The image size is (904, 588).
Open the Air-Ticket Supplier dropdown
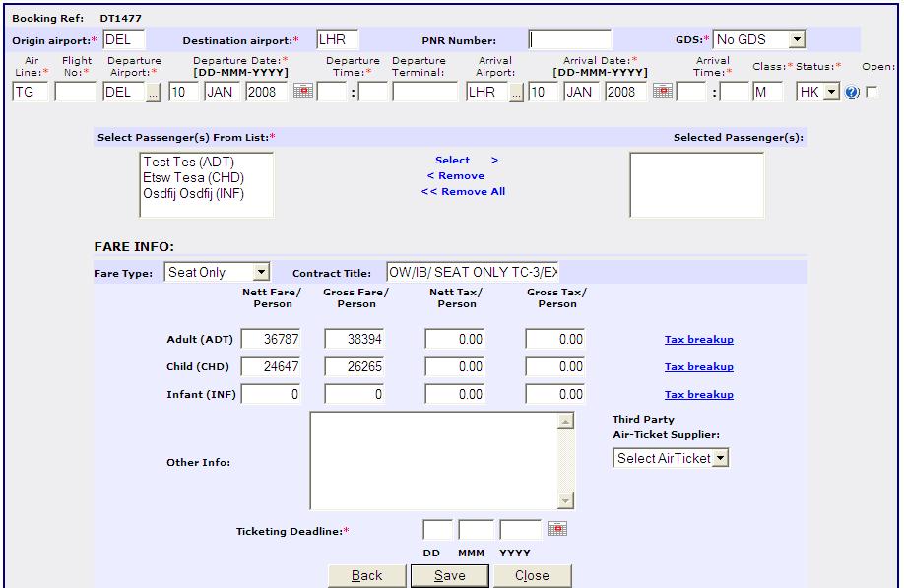tap(720, 458)
